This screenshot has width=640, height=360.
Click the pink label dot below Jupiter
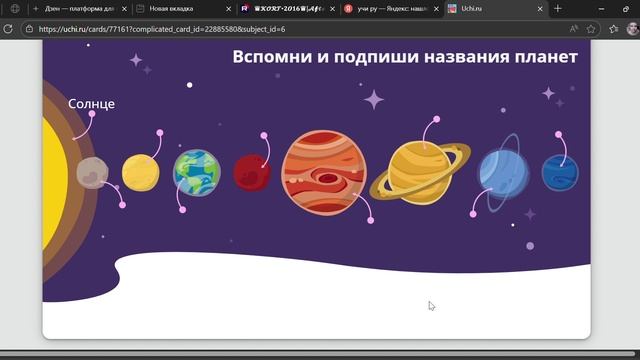coord(371,220)
